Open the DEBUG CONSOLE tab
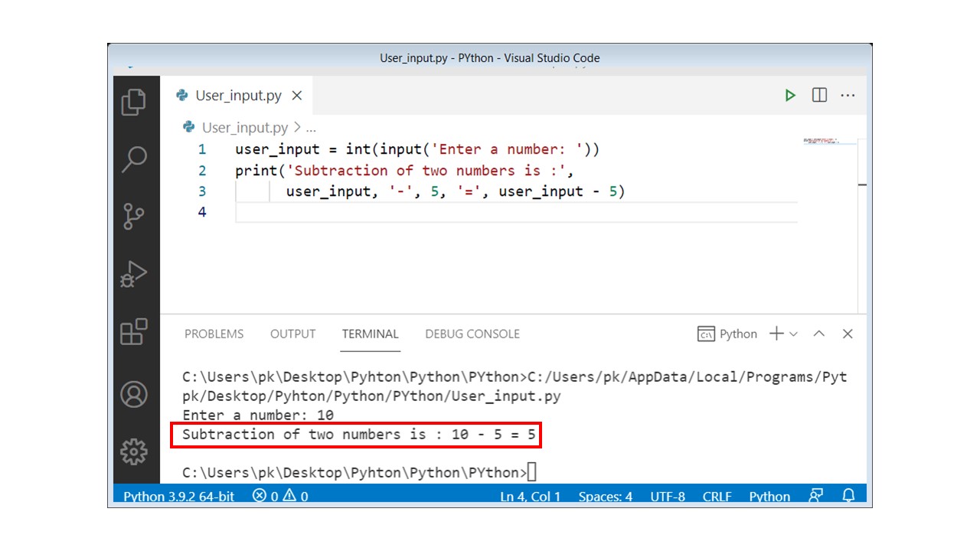 click(472, 334)
